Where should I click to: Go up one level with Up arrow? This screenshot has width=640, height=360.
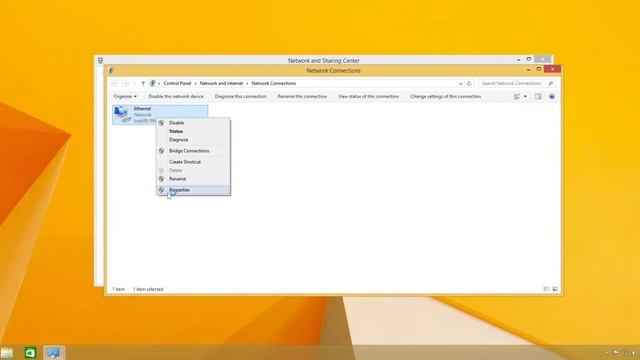(143, 83)
